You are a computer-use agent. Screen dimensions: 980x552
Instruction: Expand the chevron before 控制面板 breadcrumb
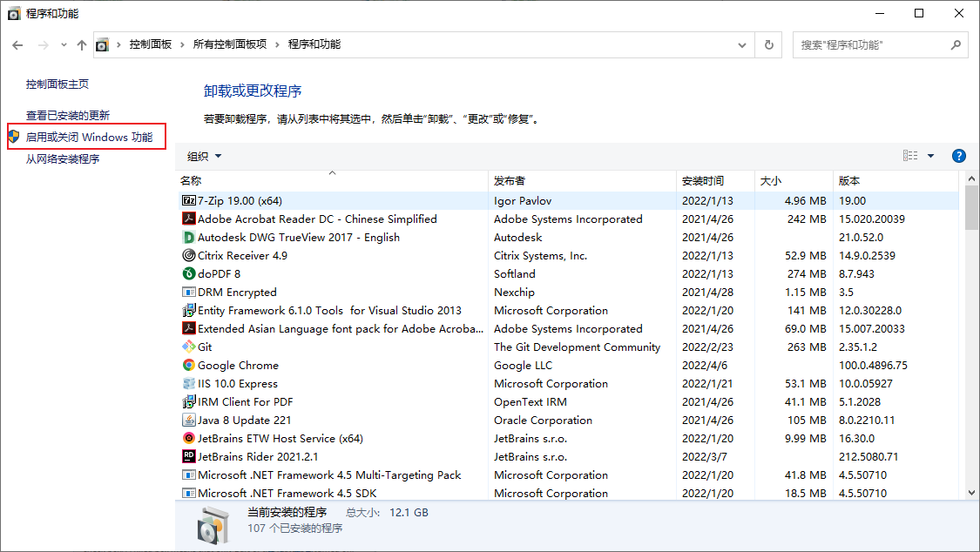[x=118, y=45]
